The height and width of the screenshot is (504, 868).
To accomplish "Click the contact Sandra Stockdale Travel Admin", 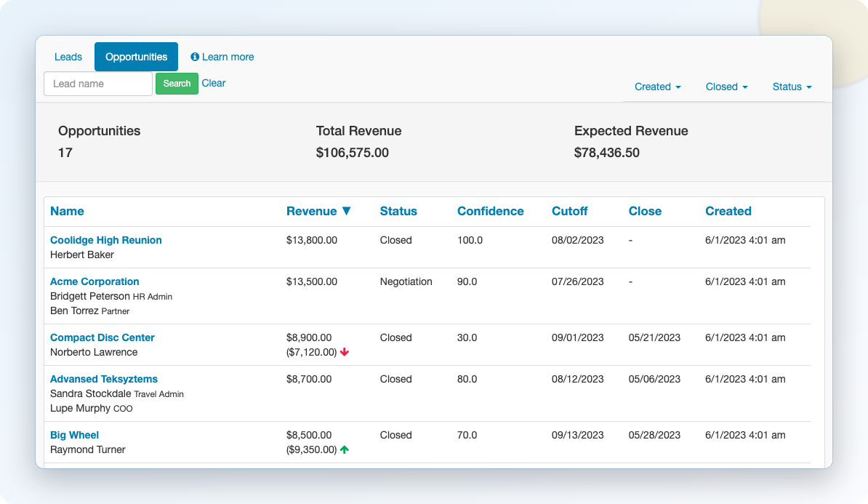I will (x=117, y=393).
